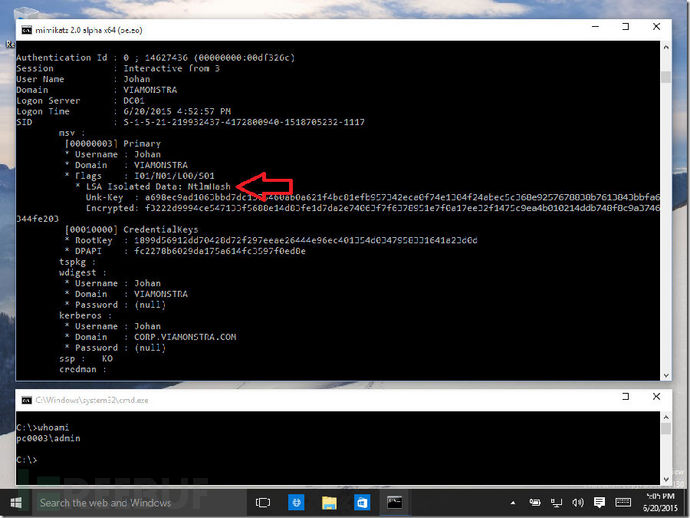Open File Explorer from taskbar
This screenshot has height=518, width=690.
coord(329,503)
